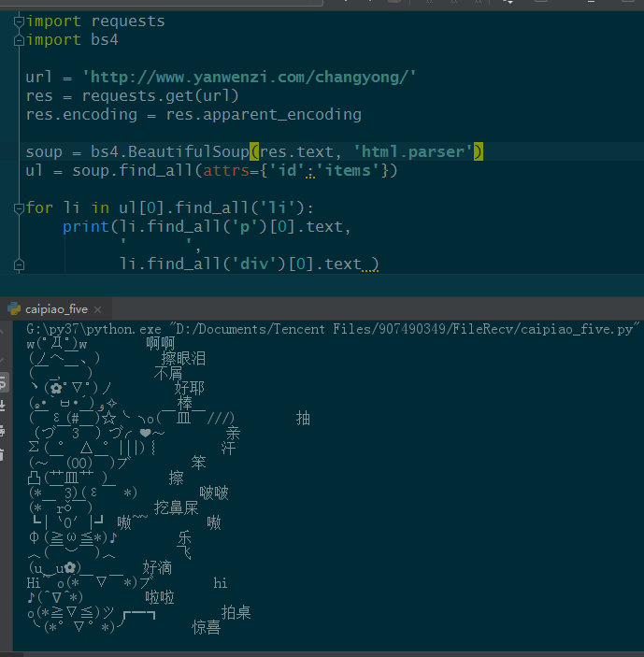Click the Python icon on caipiao_five tab
Viewport: 644px width, 657px height.
click(13, 309)
